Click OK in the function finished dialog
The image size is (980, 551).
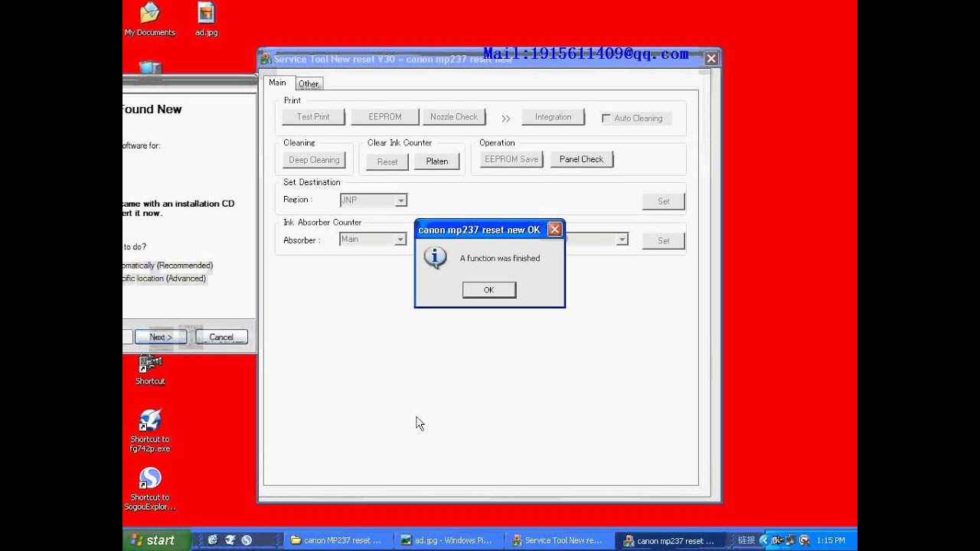coord(489,289)
